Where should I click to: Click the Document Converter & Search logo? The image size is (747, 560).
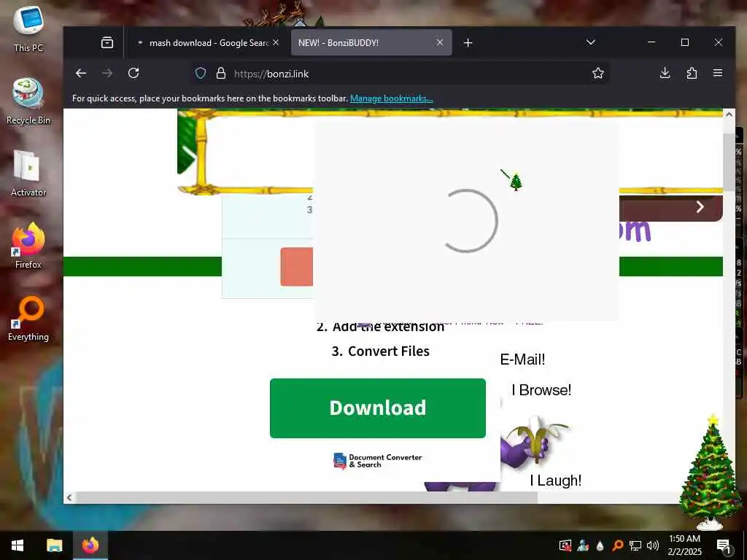[378, 461]
